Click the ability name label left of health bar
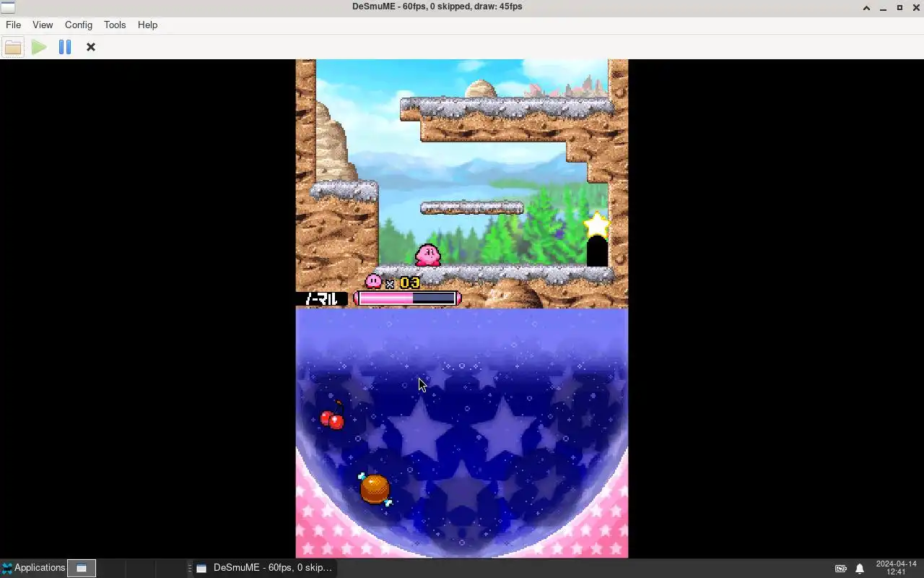 322,298
